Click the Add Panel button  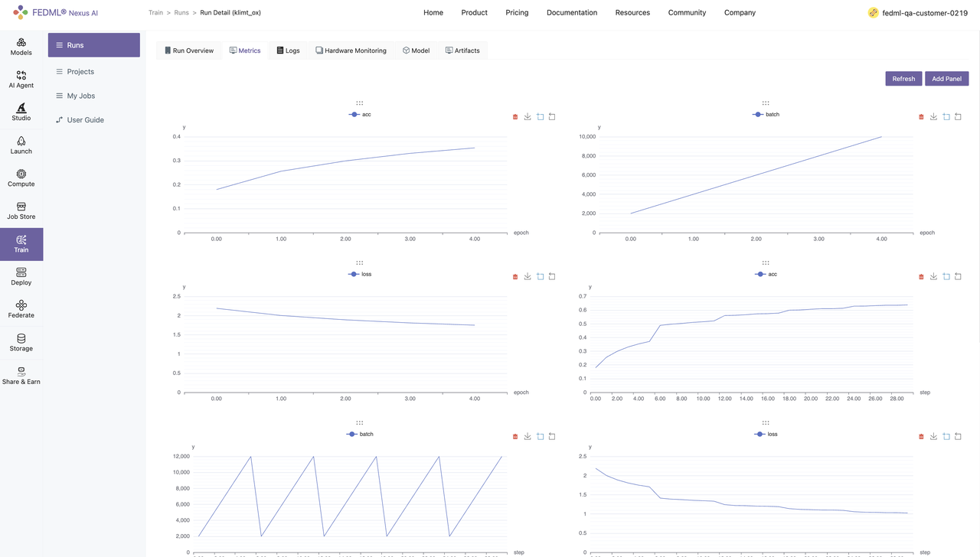947,79
